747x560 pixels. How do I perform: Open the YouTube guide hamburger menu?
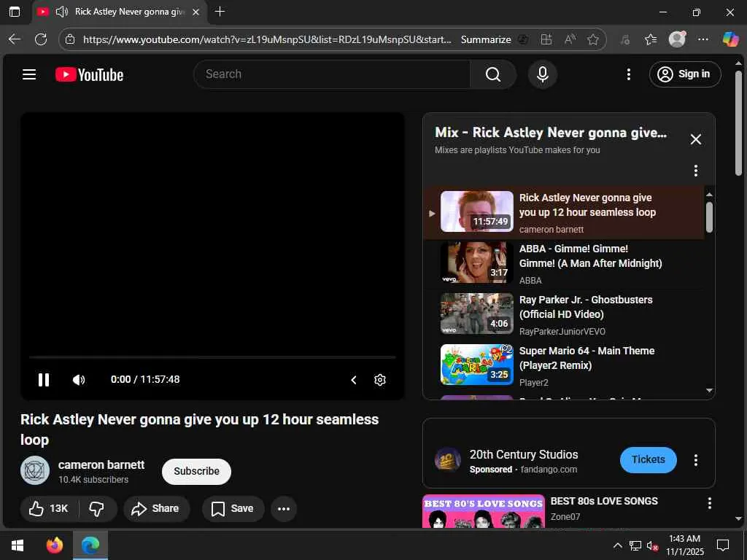(x=29, y=74)
